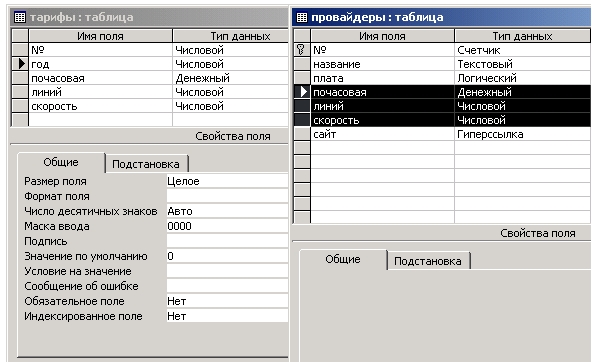Image resolution: width=592 pixels, height=362 pixels.
Task: Activate the тарифы : таблица title bar
Action: (149, 17)
